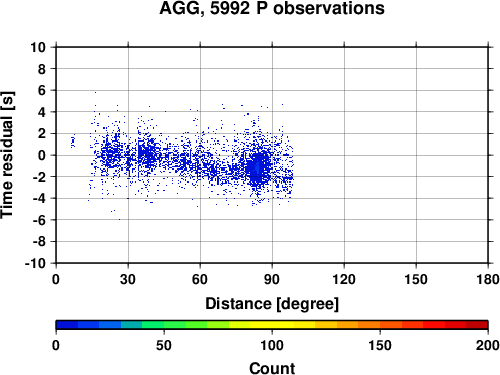Select the y-axis tick label "2"
This screenshot has width=500, height=375.
point(42,134)
